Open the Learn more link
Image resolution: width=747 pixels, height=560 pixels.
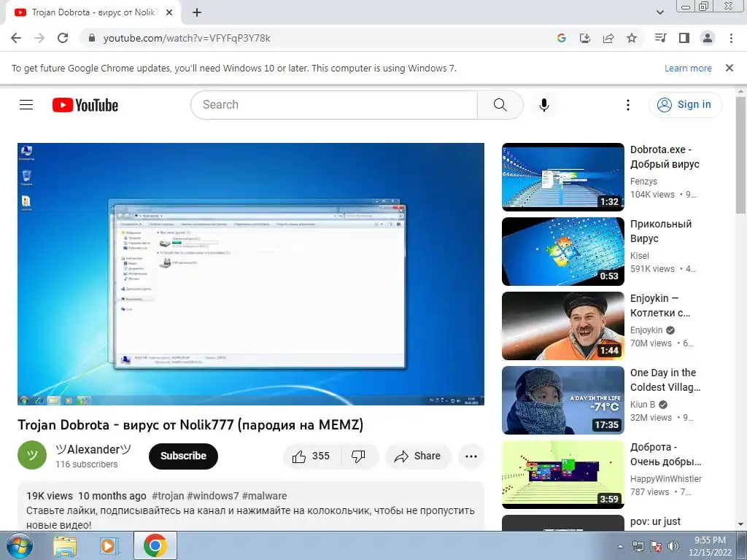pyautogui.click(x=688, y=68)
